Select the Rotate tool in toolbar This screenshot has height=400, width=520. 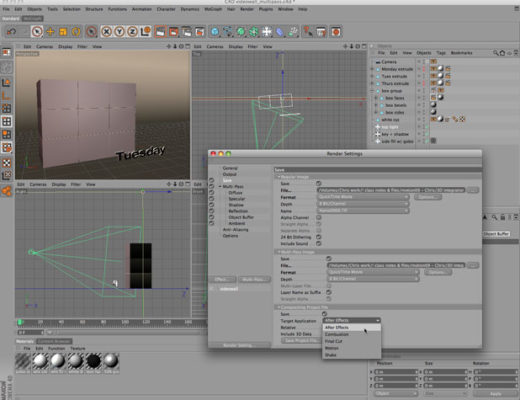(x=76, y=32)
